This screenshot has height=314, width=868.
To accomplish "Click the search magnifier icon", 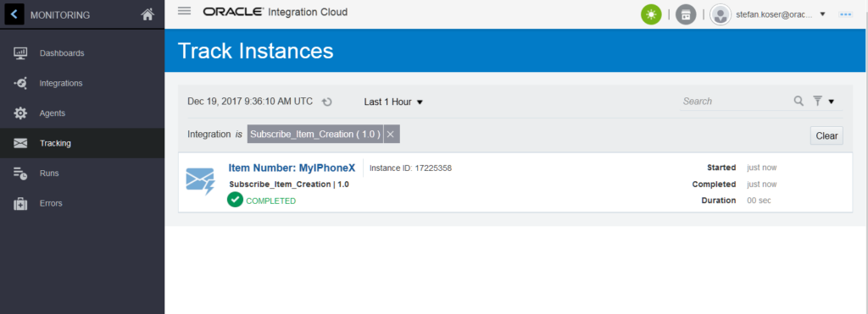I will point(798,101).
